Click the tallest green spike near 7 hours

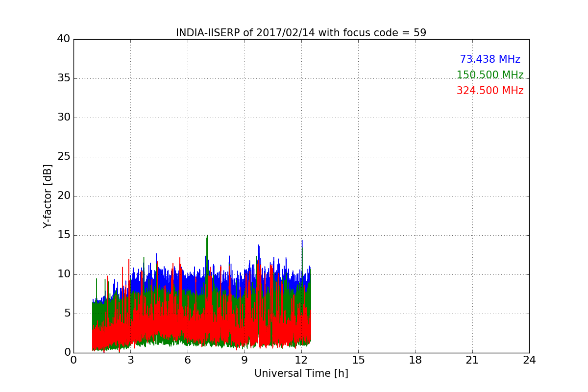coord(207,237)
